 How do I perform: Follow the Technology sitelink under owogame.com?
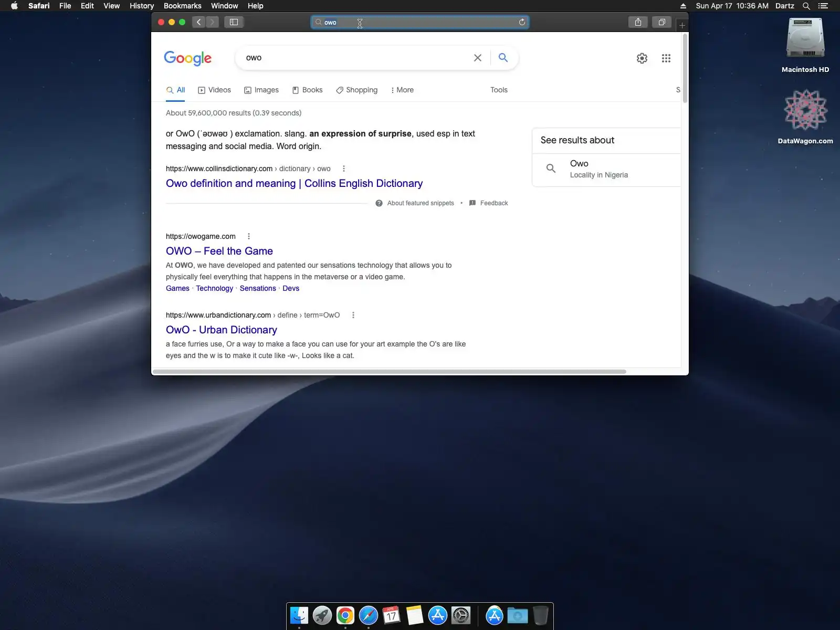click(x=215, y=288)
